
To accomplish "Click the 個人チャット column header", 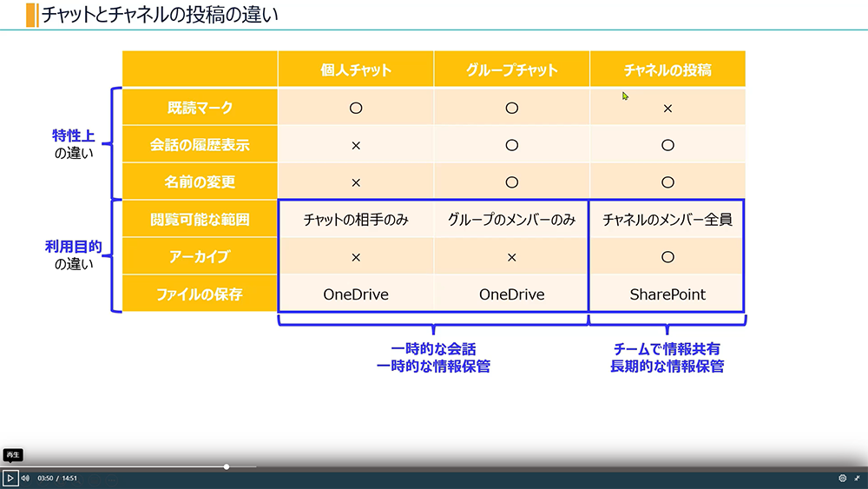I will coord(355,69).
